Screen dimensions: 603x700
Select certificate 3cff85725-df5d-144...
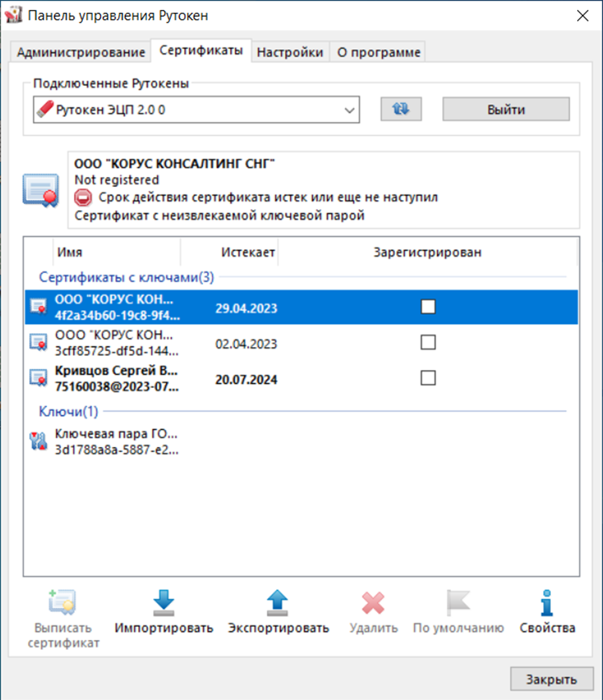(301, 343)
